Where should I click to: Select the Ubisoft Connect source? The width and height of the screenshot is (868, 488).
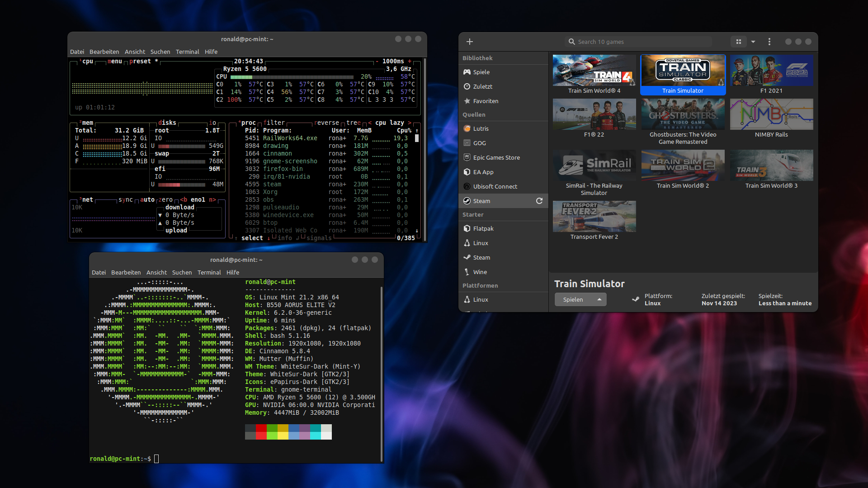click(504, 186)
